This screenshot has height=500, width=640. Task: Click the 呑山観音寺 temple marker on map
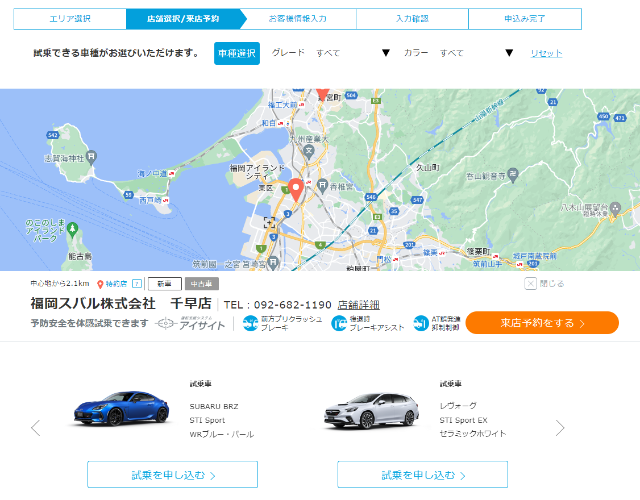[513, 175]
